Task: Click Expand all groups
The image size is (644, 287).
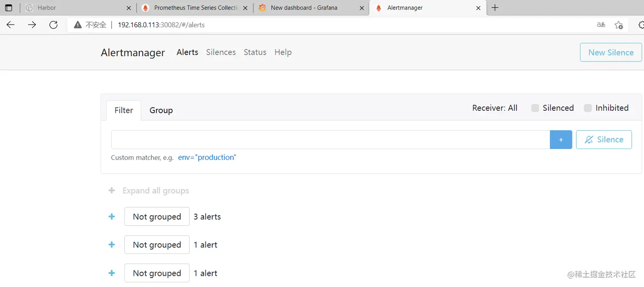Action: pyautogui.click(x=149, y=191)
